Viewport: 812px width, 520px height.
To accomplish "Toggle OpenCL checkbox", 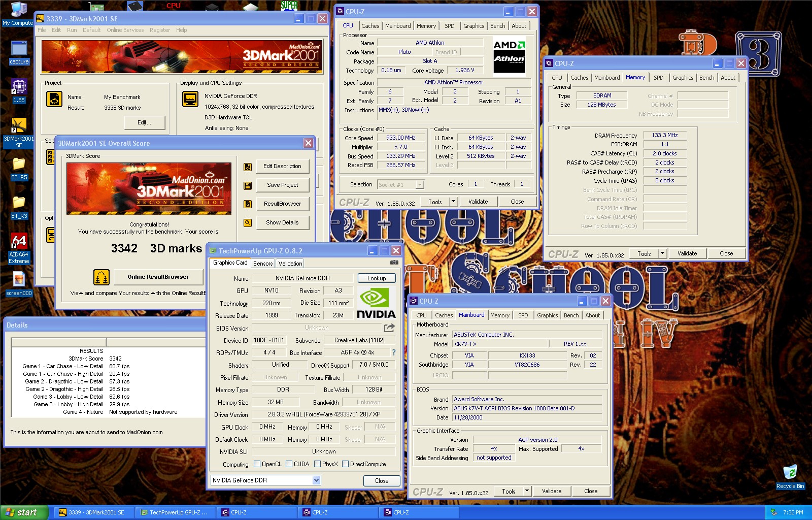I will (257, 464).
